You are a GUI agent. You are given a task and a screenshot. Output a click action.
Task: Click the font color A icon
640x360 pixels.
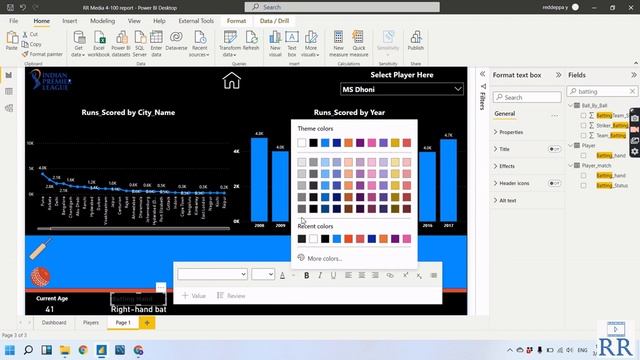282,276
